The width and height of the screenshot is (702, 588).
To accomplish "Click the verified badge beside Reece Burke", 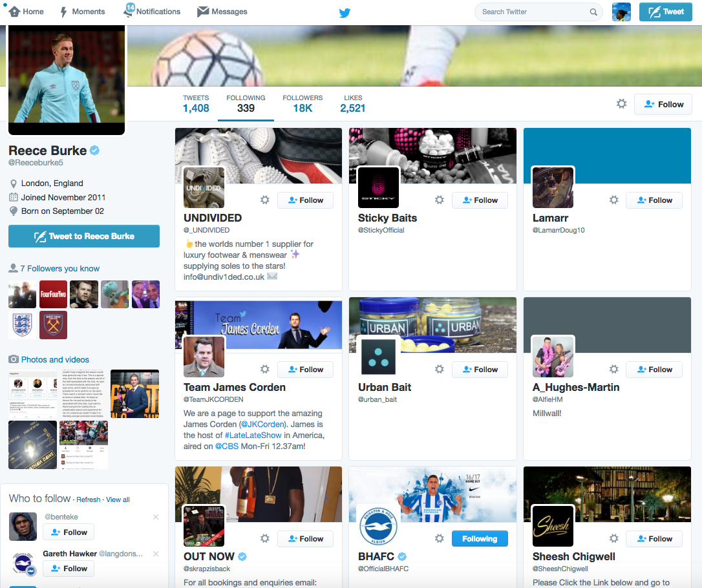I will click(94, 151).
